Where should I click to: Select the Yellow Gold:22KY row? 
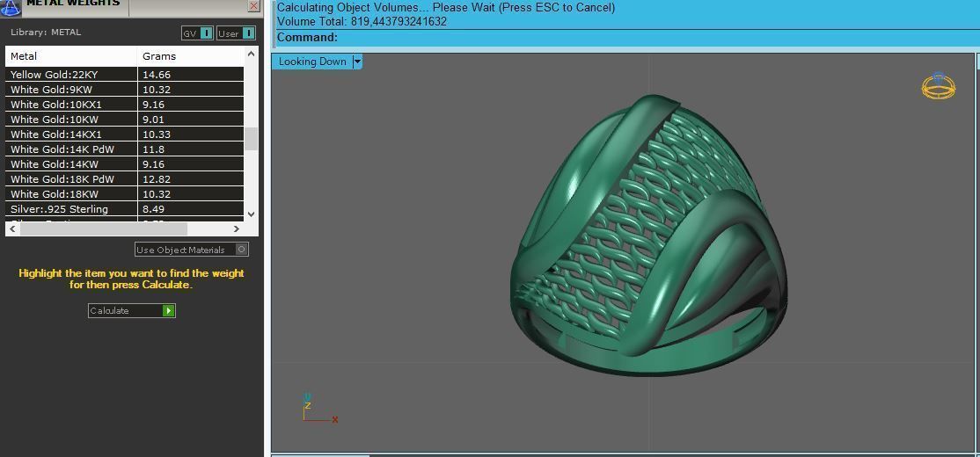point(124,75)
